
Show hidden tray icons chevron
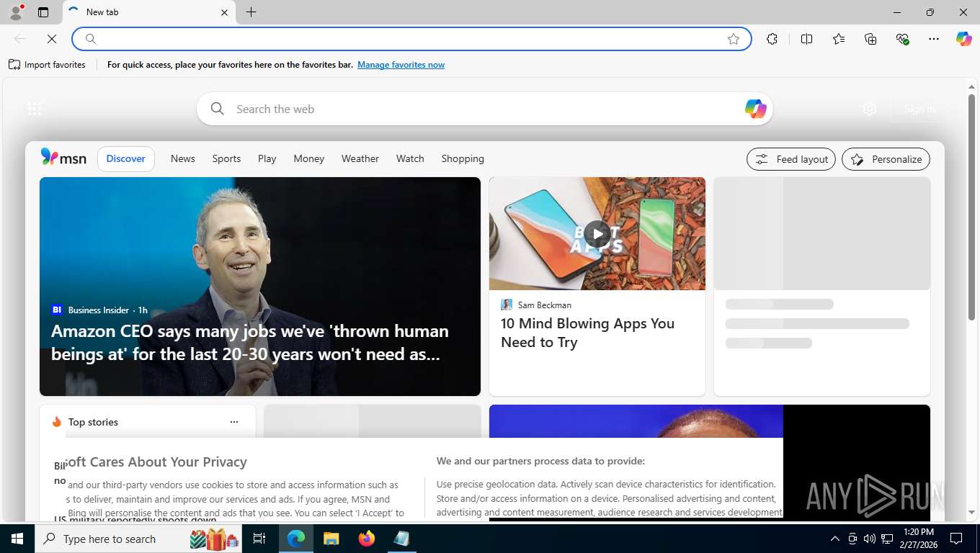835,539
